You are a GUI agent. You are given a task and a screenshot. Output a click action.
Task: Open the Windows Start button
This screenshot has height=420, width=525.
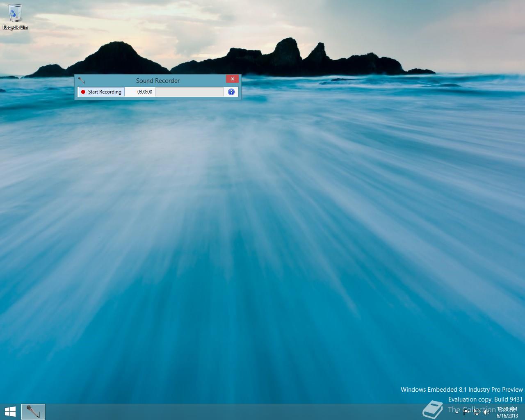pyautogui.click(x=10, y=411)
